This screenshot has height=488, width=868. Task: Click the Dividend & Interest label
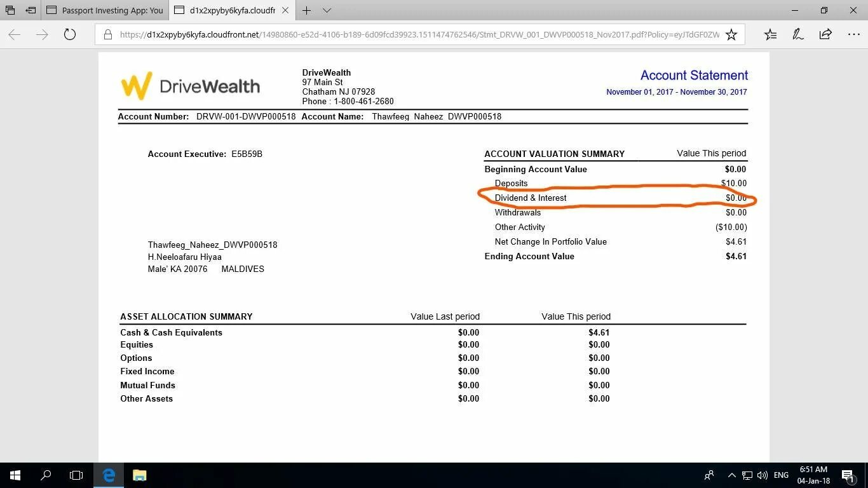pyautogui.click(x=531, y=198)
